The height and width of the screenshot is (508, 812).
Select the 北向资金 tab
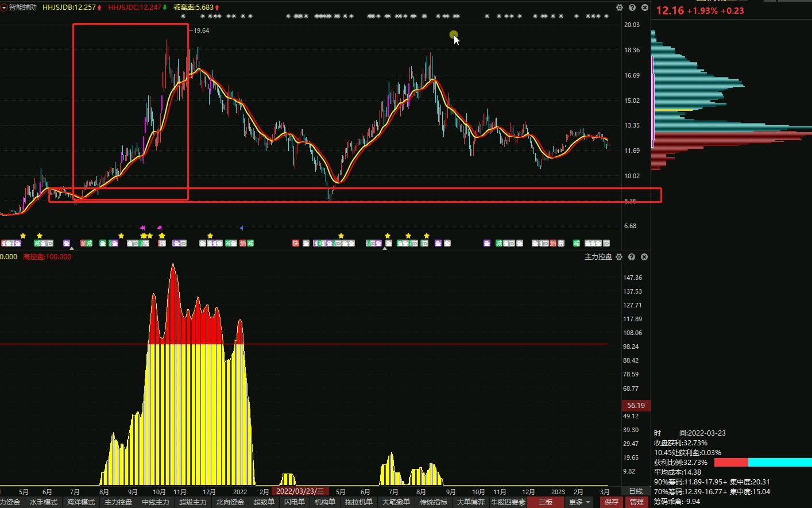click(x=230, y=502)
